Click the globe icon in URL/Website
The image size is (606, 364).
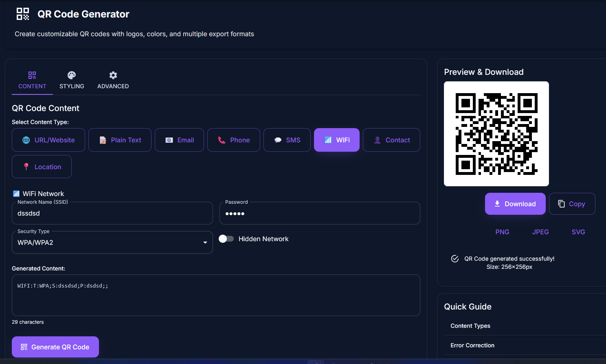pos(26,140)
